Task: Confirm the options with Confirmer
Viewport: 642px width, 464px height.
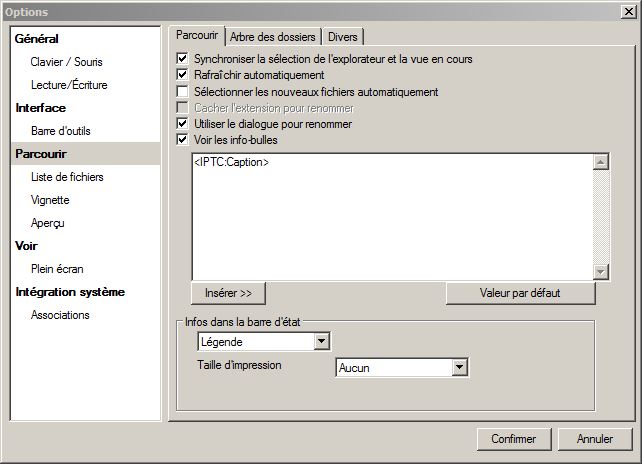Action: 514,439
